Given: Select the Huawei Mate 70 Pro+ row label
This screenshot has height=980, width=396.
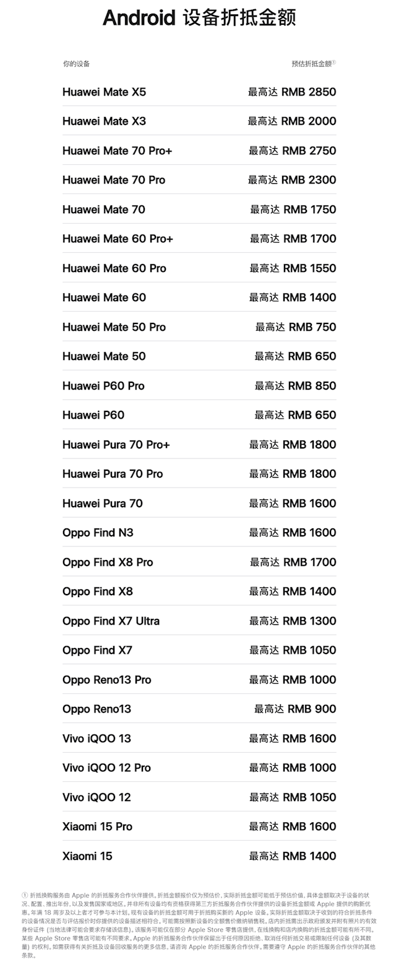Looking at the screenshot, I should 117,151.
